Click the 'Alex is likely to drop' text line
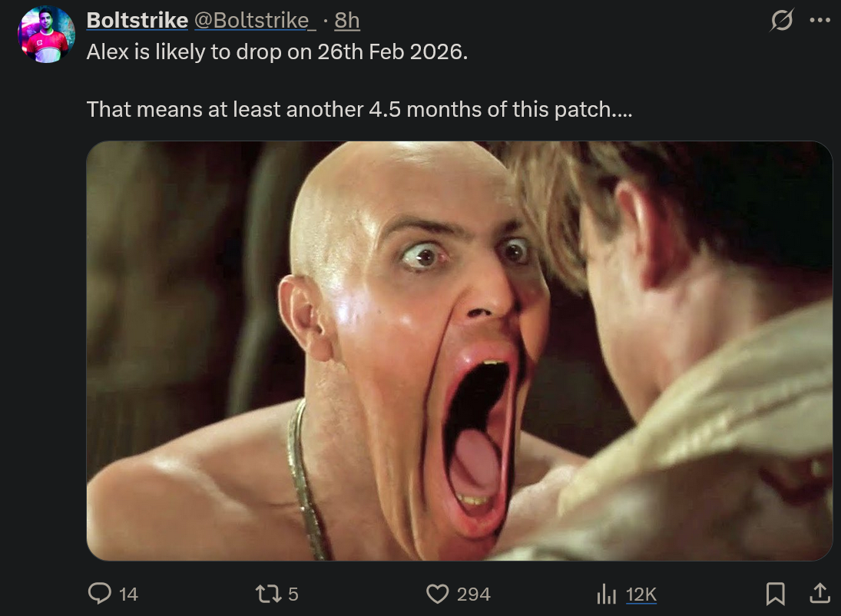Screen dimensions: 841x616 point(277,52)
